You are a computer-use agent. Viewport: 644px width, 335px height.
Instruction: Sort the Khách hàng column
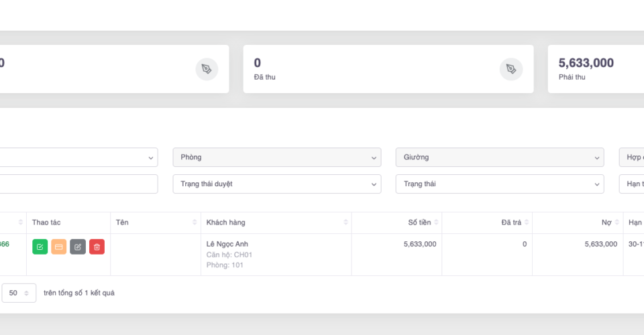(346, 222)
